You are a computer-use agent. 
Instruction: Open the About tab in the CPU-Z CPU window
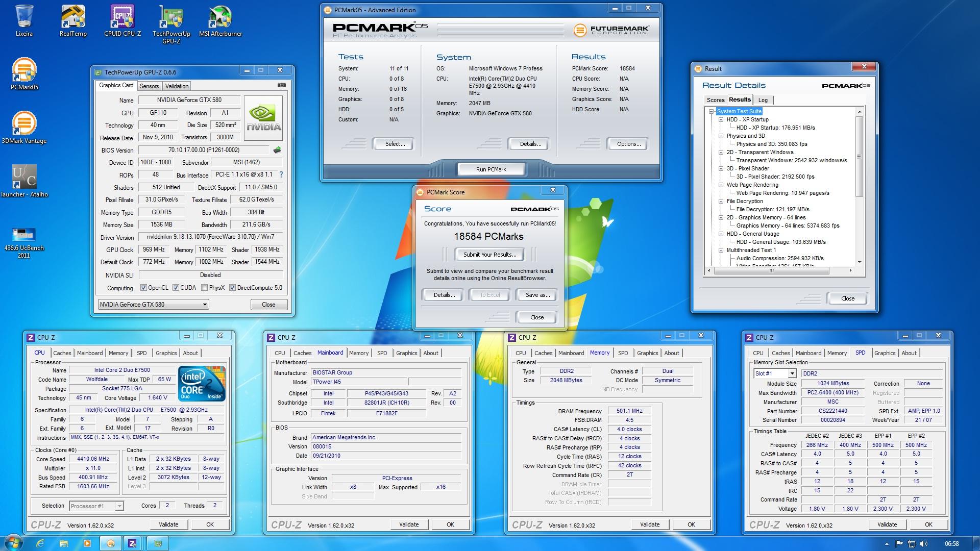(x=190, y=353)
